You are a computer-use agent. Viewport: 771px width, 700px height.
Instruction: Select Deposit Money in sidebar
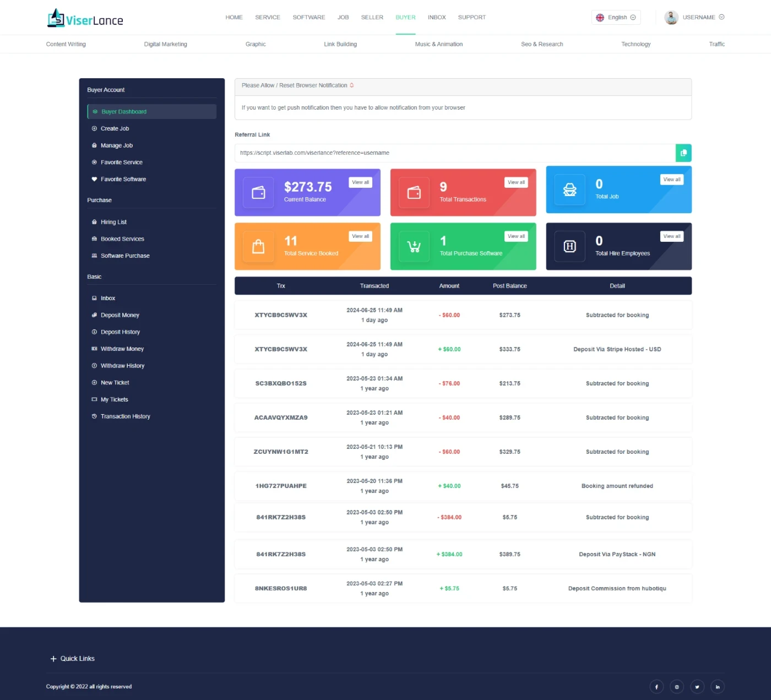[x=120, y=315]
